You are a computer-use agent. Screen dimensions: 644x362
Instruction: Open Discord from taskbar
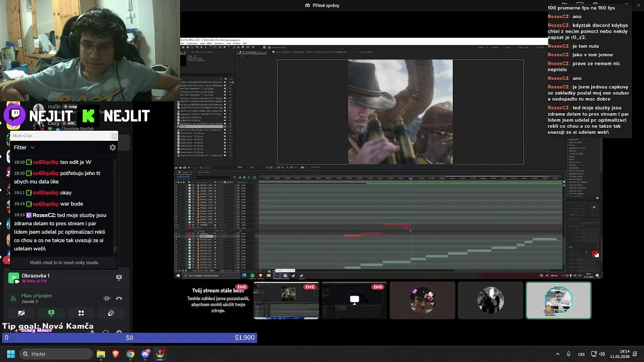tap(145, 354)
